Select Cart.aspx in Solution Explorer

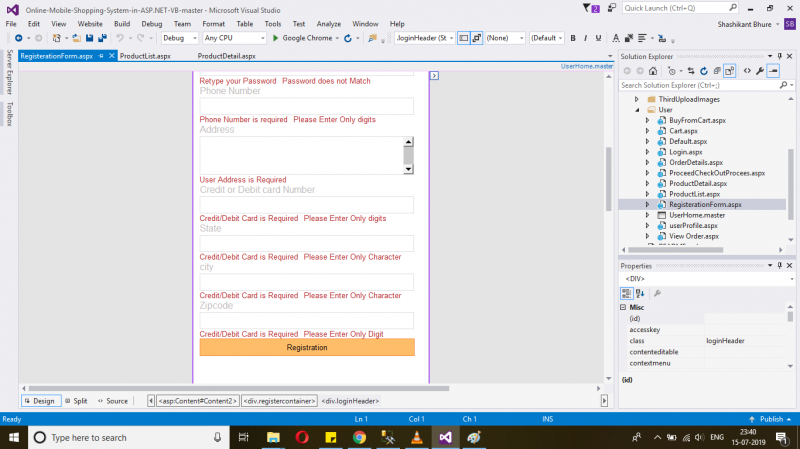683,131
